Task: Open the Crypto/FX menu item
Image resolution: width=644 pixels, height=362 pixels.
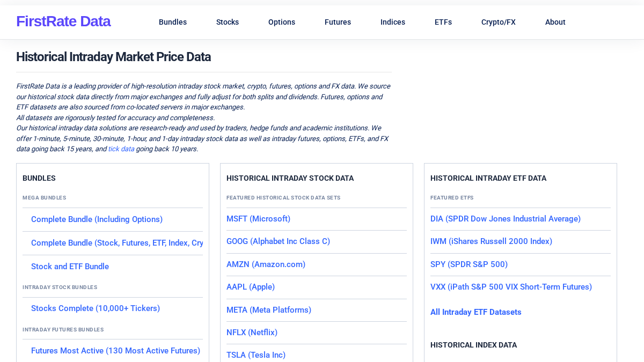Action: [x=499, y=22]
